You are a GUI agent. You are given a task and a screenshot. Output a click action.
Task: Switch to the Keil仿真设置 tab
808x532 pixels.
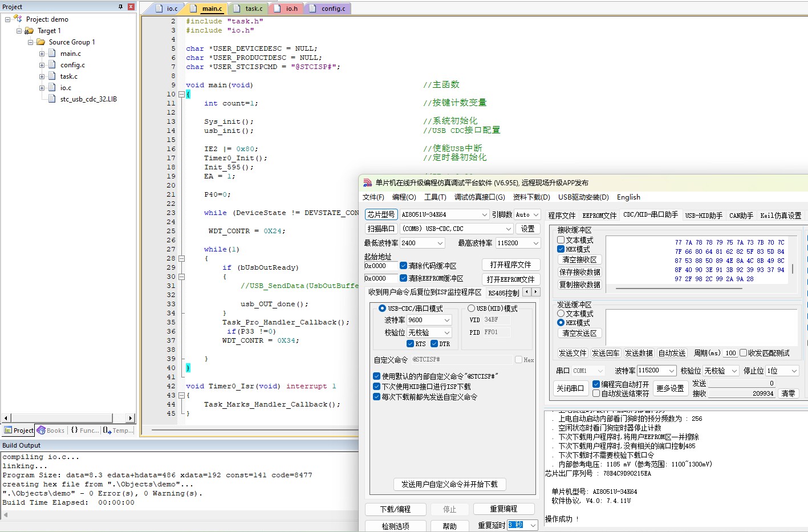[781, 216]
